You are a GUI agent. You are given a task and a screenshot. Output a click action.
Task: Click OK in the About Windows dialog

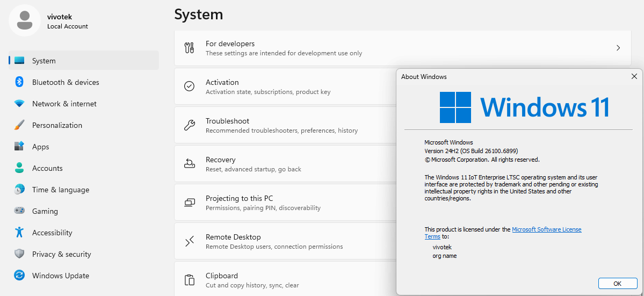(617, 283)
